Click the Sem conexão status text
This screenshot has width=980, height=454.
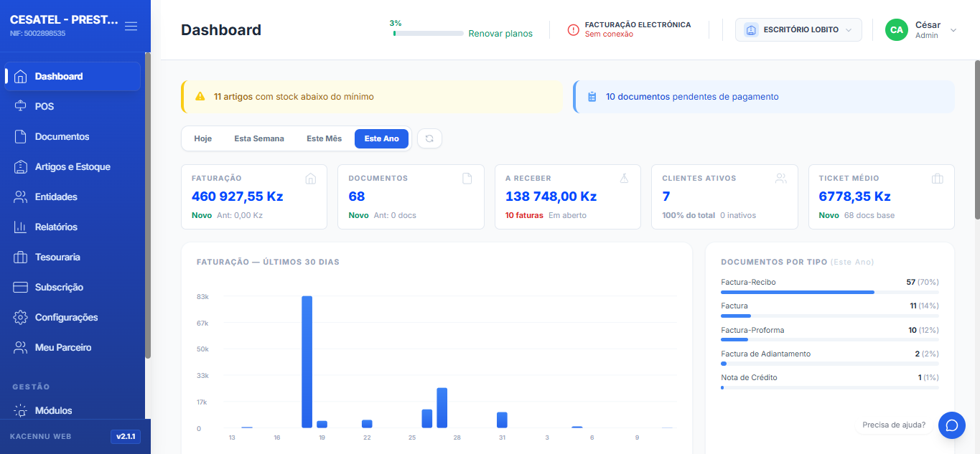click(x=609, y=34)
